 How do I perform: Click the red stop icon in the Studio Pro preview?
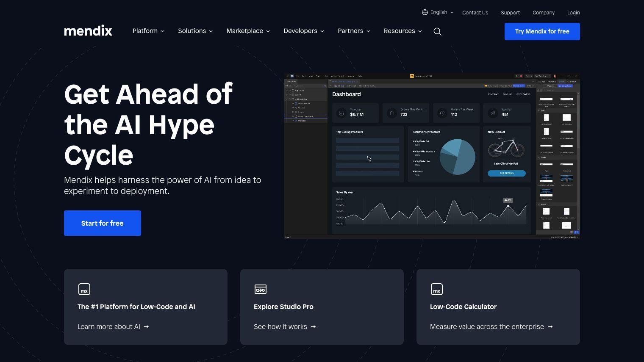(521, 76)
